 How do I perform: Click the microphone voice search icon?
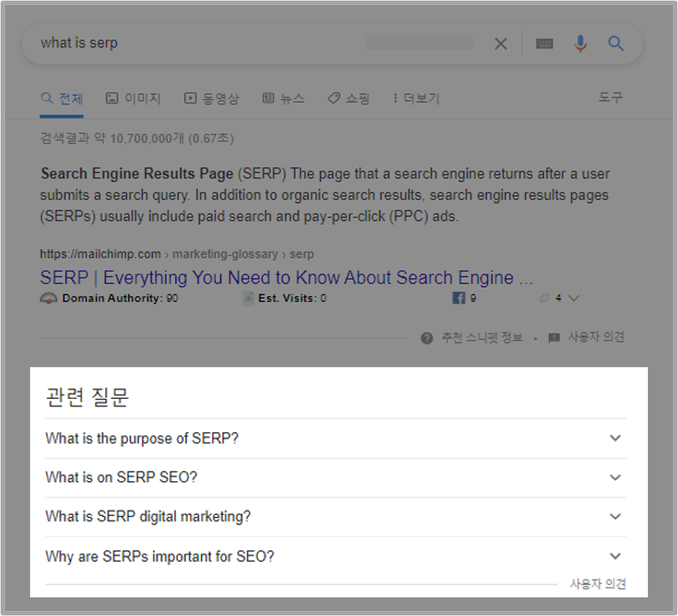click(581, 43)
